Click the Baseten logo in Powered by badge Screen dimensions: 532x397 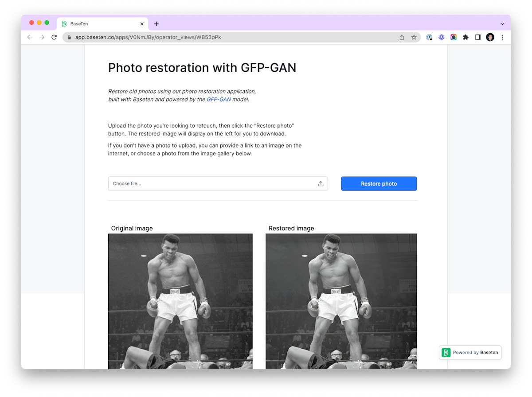click(x=446, y=353)
